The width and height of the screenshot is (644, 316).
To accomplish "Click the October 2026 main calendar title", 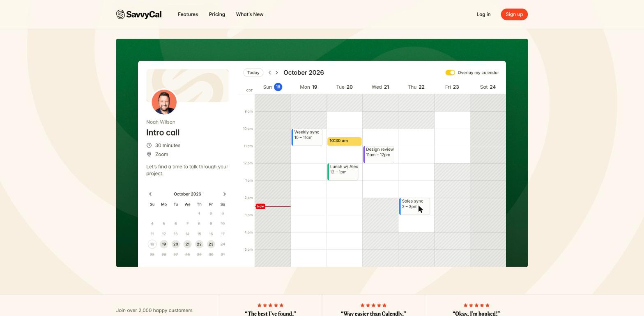I will click(x=304, y=73).
